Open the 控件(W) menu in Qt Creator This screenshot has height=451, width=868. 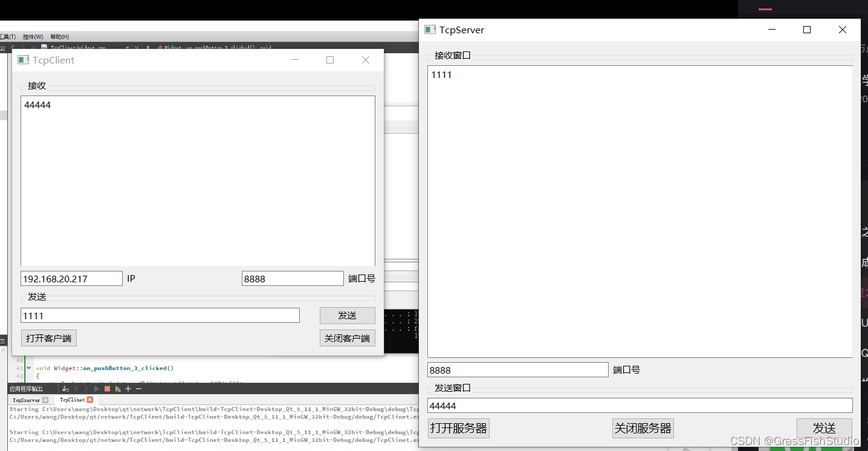33,37
